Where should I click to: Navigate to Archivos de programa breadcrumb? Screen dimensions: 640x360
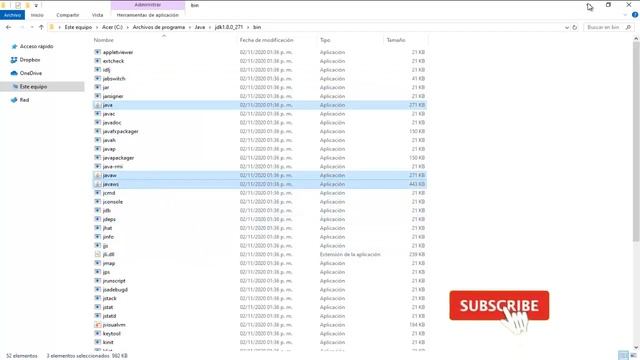tap(159, 27)
